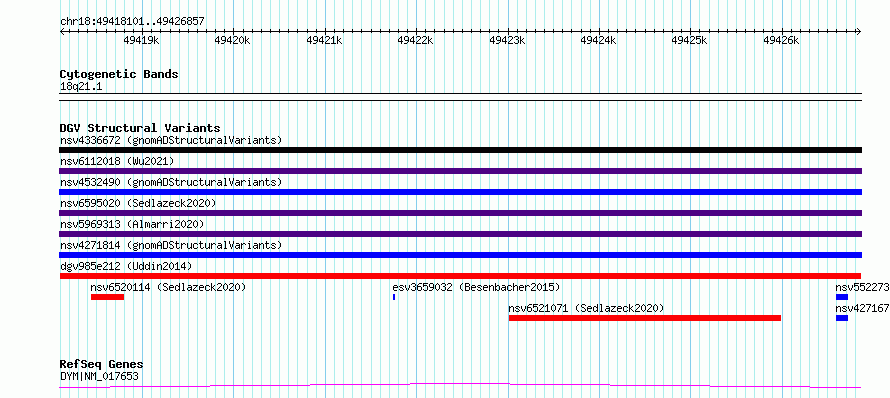Select the nsv4336672 (gnomADStructuralVariants) label
The image size is (890, 398).
click(171, 140)
